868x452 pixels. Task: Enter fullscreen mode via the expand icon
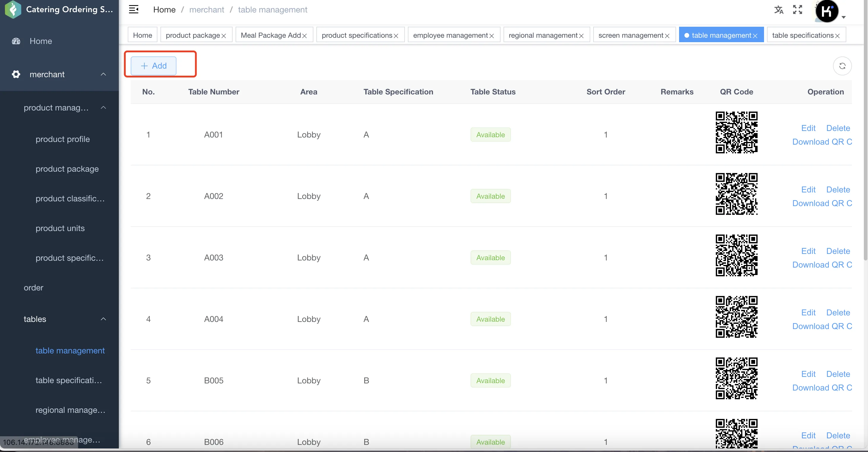[798, 10]
